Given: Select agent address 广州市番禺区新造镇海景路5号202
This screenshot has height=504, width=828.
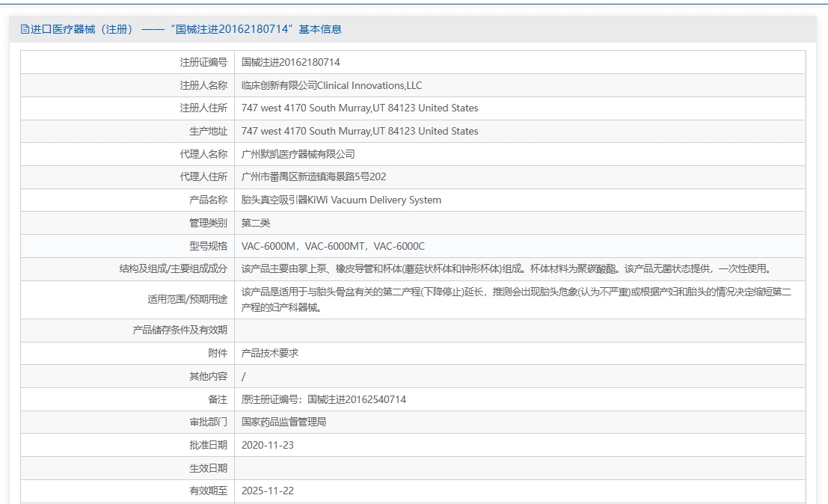Looking at the screenshot, I should pyautogui.click(x=313, y=176).
